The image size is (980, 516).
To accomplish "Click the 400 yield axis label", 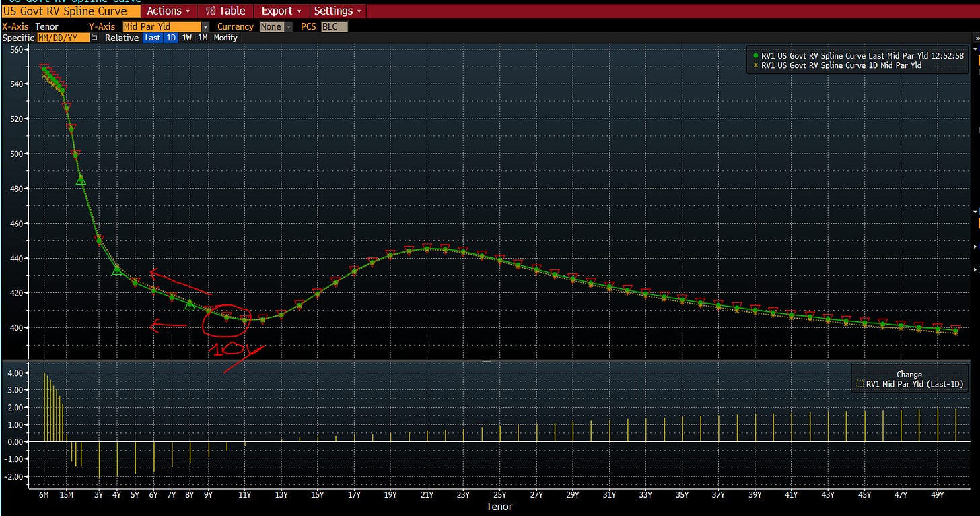I will point(16,328).
